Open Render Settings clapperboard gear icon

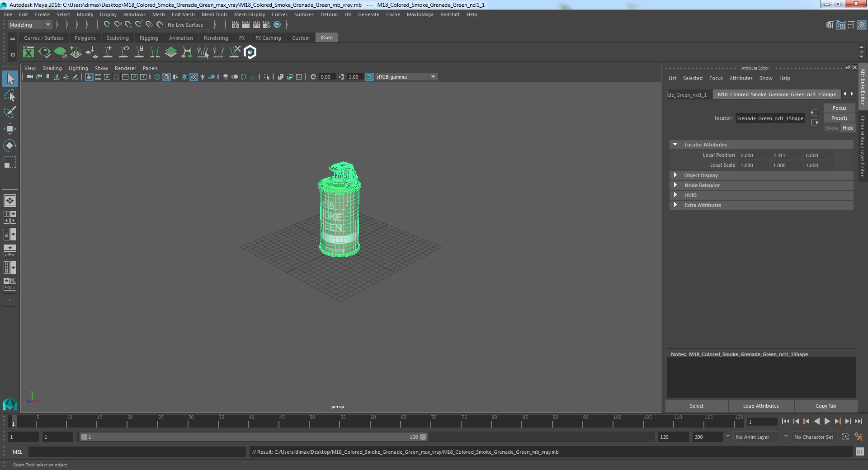click(267, 25)
